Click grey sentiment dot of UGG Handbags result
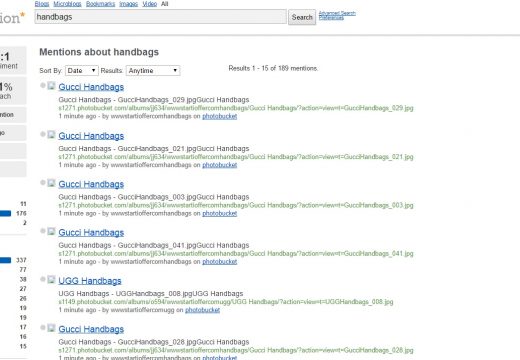 tap(43, 279)
